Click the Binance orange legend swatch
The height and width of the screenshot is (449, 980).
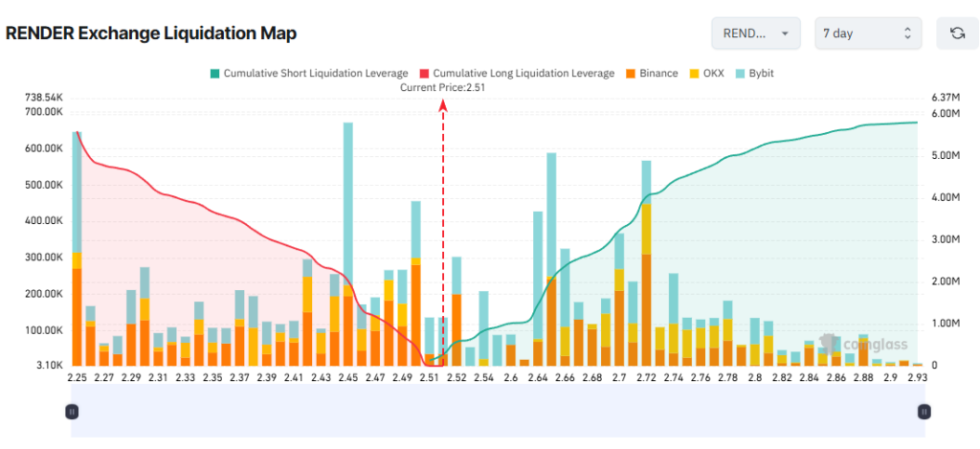pyautogui.click(x=631, y=73)
